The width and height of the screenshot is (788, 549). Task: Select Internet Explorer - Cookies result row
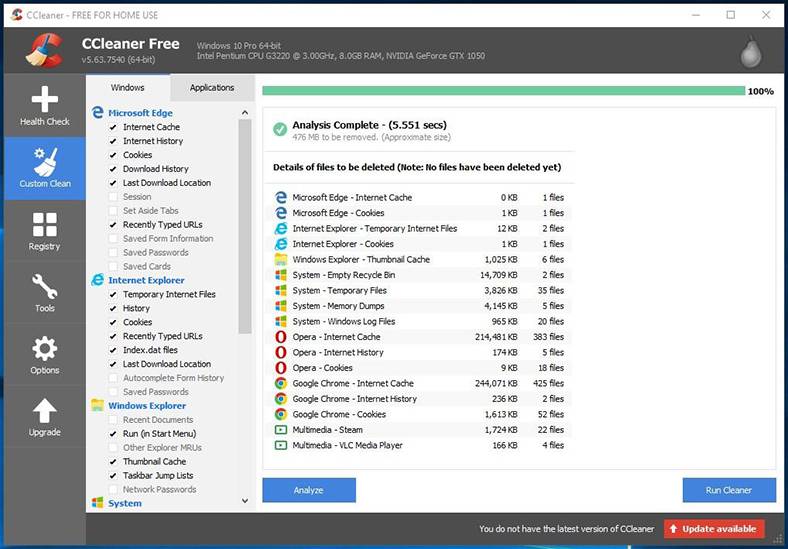(420, 244)
